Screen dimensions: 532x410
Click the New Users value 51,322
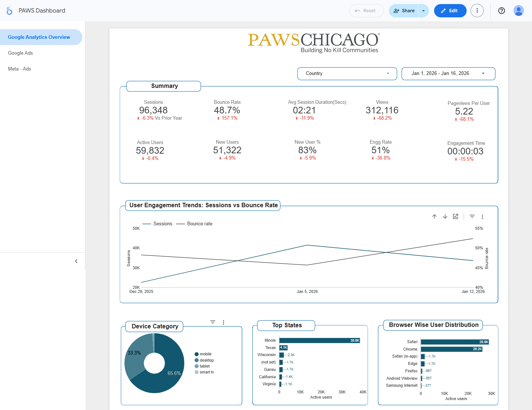point(227,150)
